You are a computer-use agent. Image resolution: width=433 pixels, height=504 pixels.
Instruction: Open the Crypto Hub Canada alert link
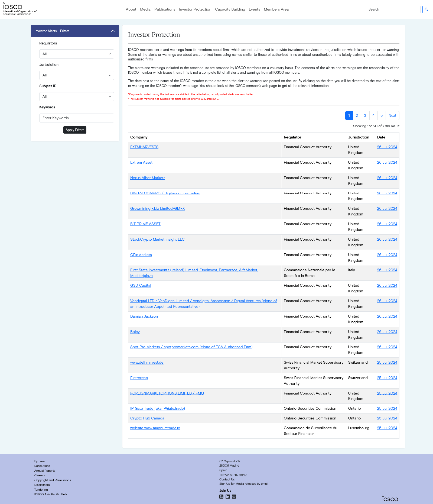(x=147, y=418)
